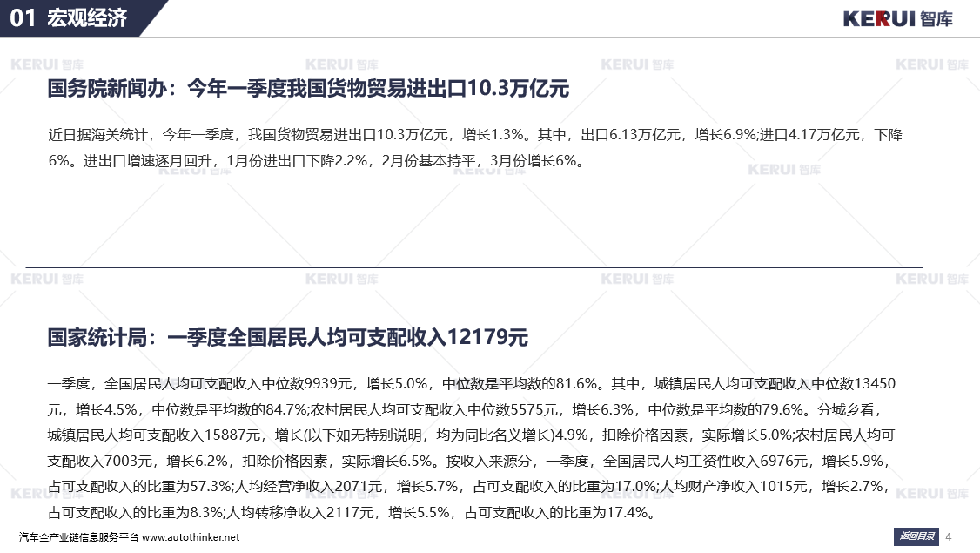Click the line starting 占可支配收入的比重为8.3%
The image size is (980, 553).
[x=353, y=513]
